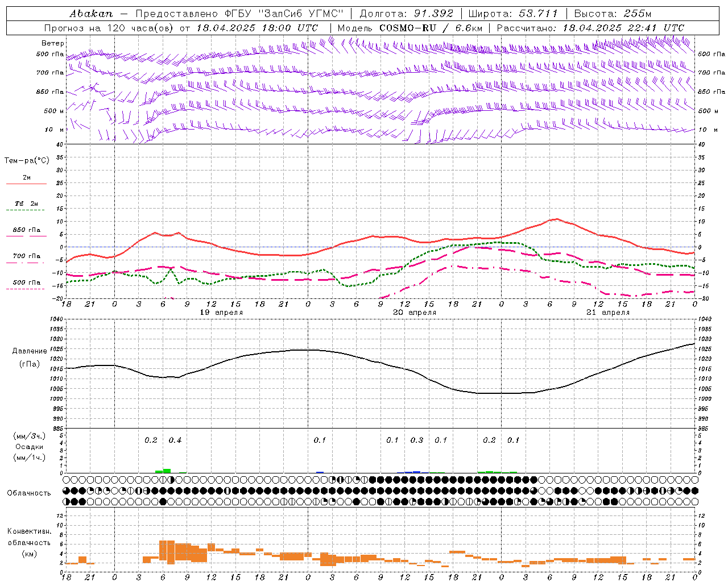Click the 19 апреля date label
Image resolution: width=728 pixels, height=582 pixels.
(x=222, y=313)
